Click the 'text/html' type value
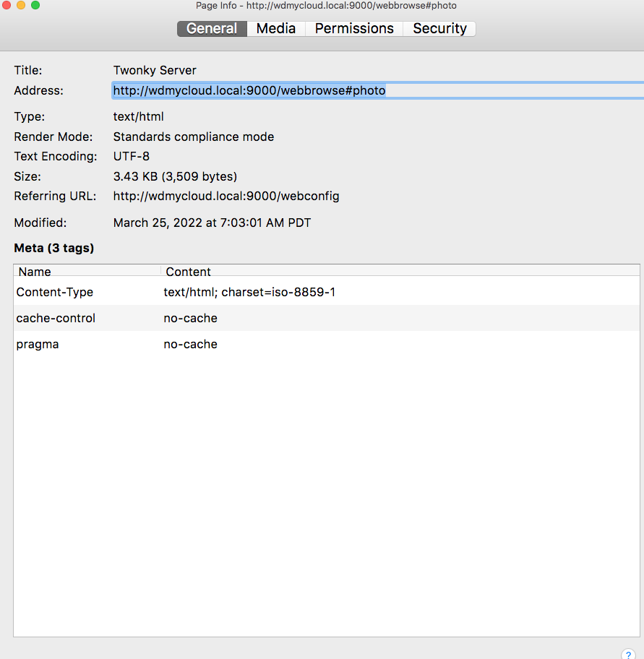This screenshot has height=659, width=644. click(x=138, y=116)
